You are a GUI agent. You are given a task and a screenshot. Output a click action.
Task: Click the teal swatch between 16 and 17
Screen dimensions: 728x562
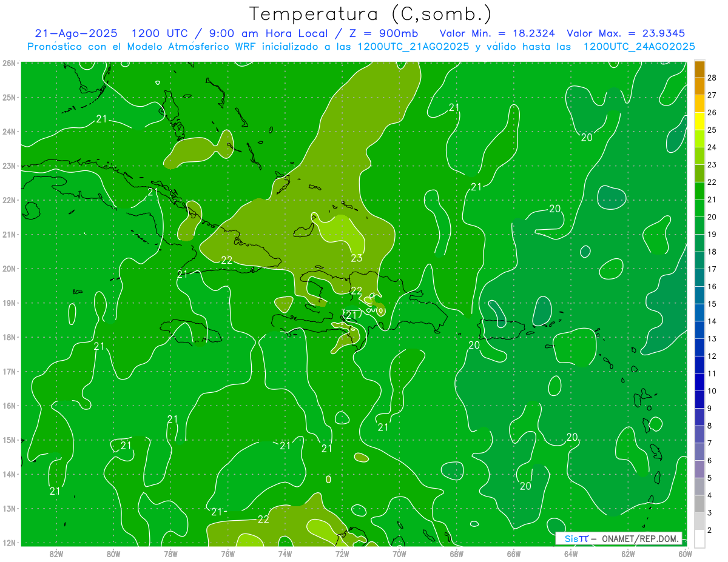click(x=699, y=277)
